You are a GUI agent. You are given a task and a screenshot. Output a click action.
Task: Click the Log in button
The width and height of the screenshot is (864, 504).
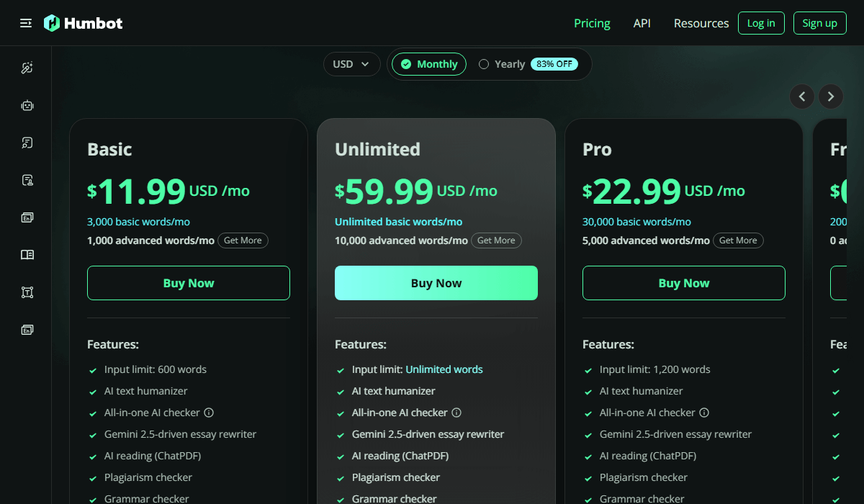[x=761, y=23]
